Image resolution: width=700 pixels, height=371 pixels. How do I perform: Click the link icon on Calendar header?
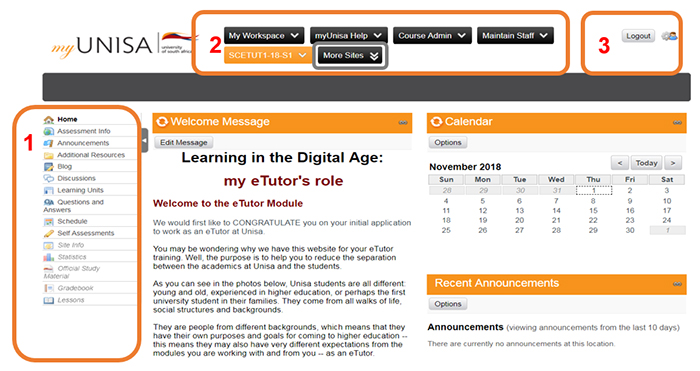point(677,122)
